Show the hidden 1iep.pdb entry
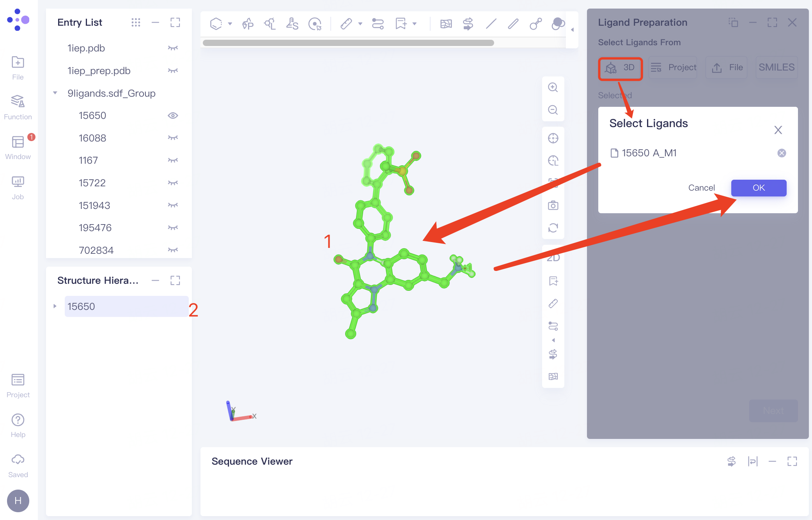812x520 pixels. pos(174,48)
